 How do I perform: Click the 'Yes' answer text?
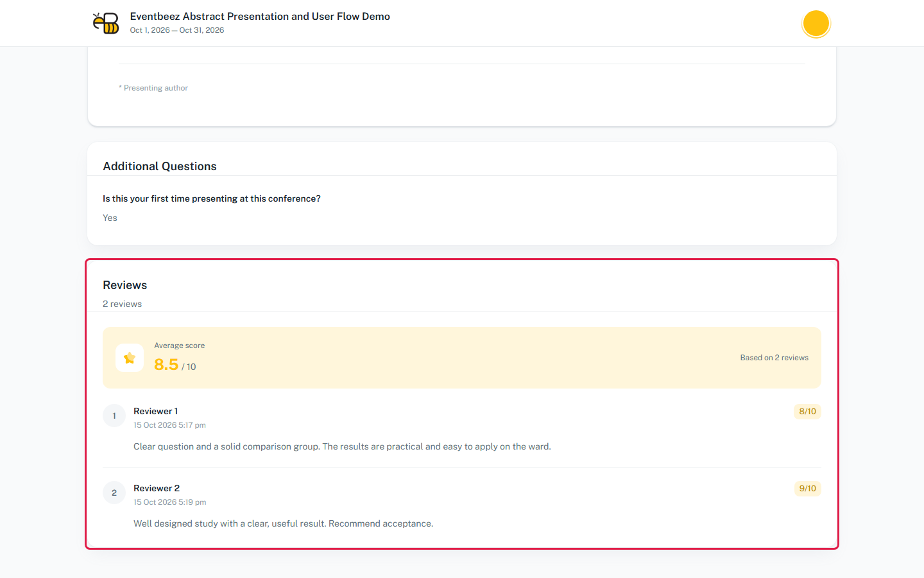(110, 218)
